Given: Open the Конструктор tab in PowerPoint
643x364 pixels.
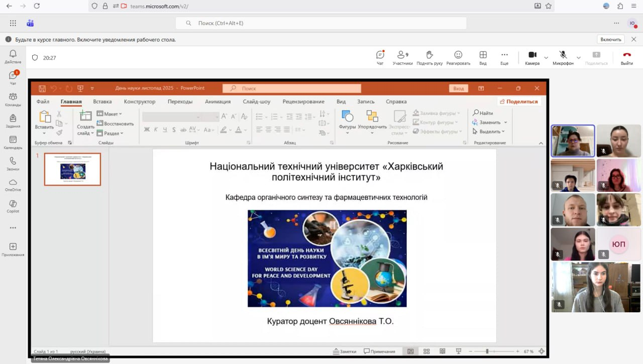Looking at the screenshot, I should pyautogui.click(x=140, y=101).
